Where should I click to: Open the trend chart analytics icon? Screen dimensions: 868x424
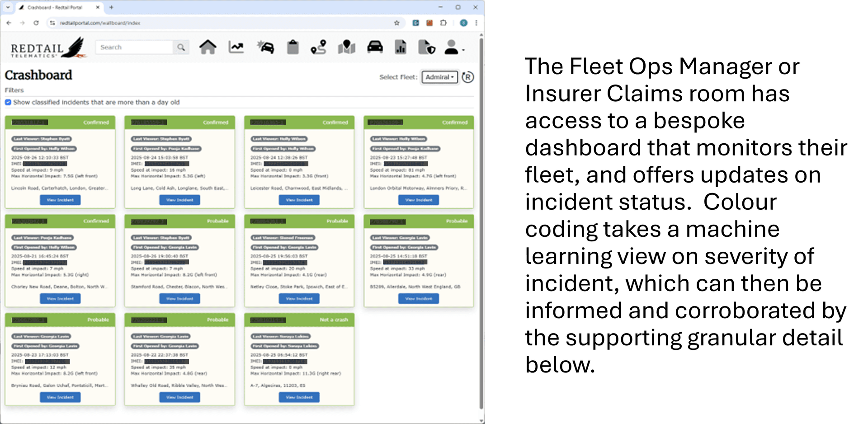pos(236,47)
